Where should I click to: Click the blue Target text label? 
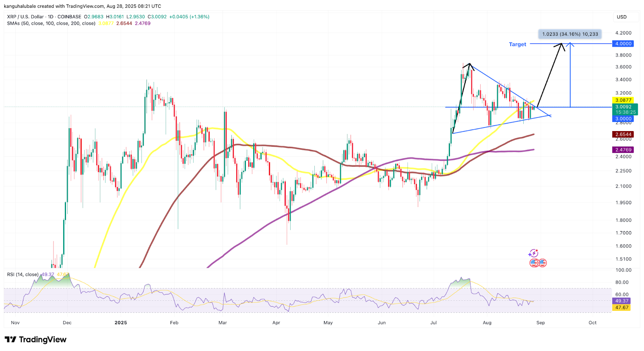tap(517, 44)
